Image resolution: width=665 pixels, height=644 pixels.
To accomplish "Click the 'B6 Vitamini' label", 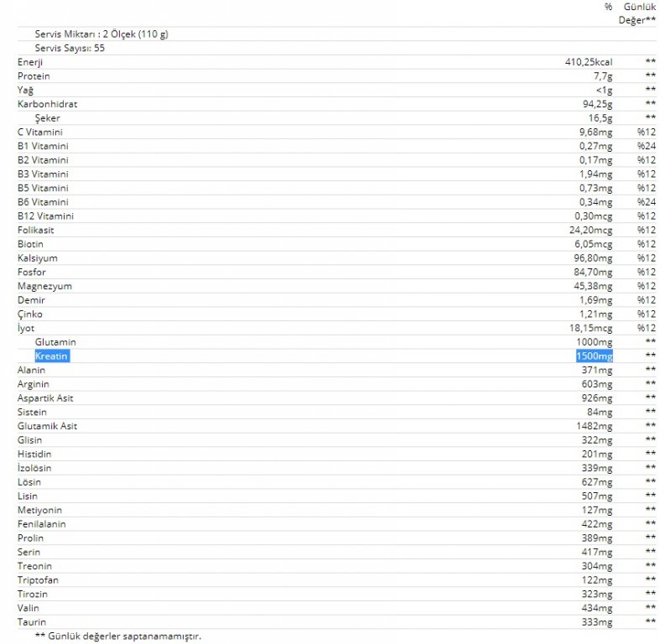I will (x=43, y=202).
